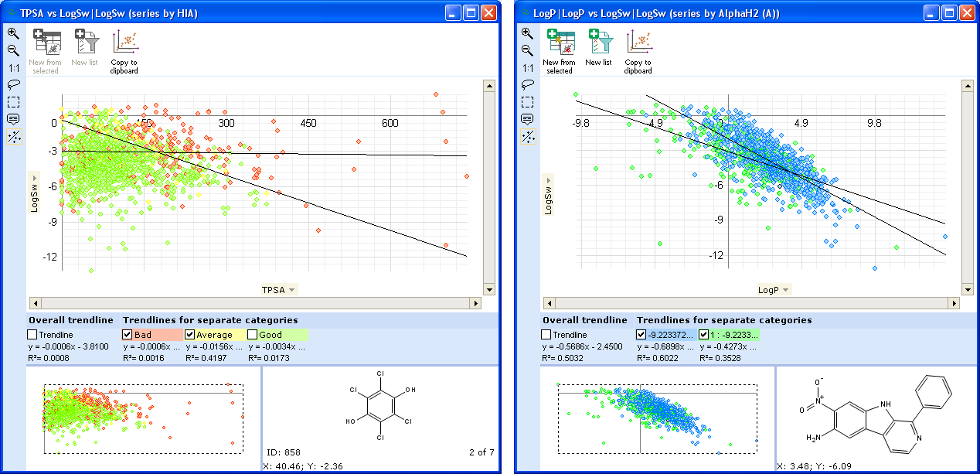Click New list in TPSA window
Screen dimensions: 980x474
(84, 47)
